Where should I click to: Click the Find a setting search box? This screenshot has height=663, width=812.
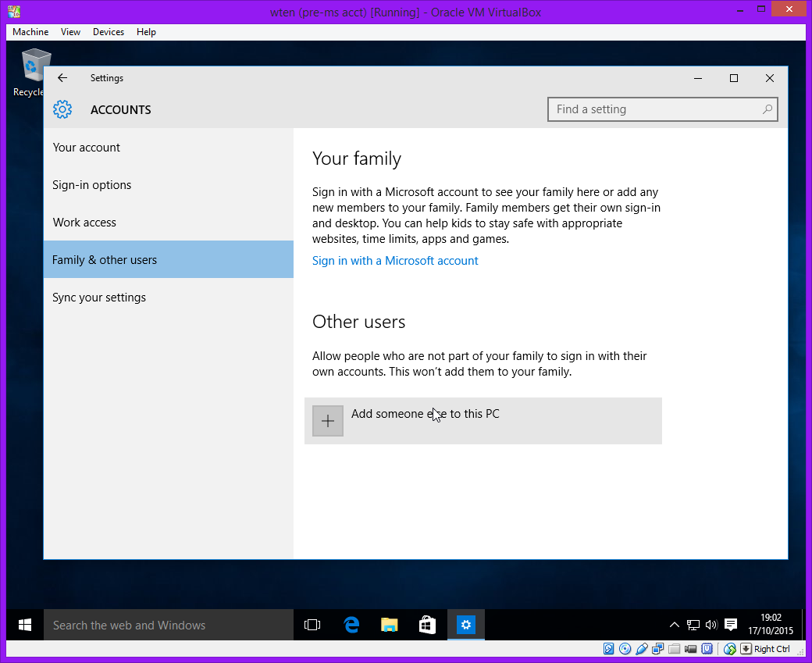click(x=656, y=109)
